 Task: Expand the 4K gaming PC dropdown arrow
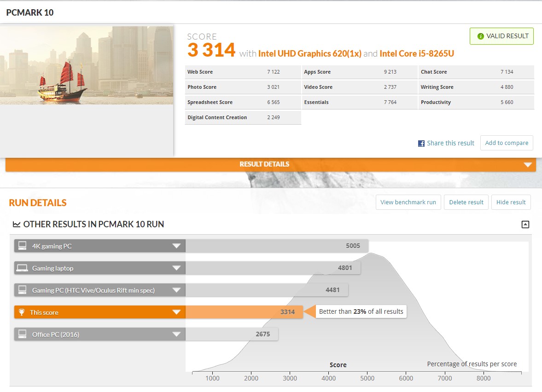(x=176, y=246)
